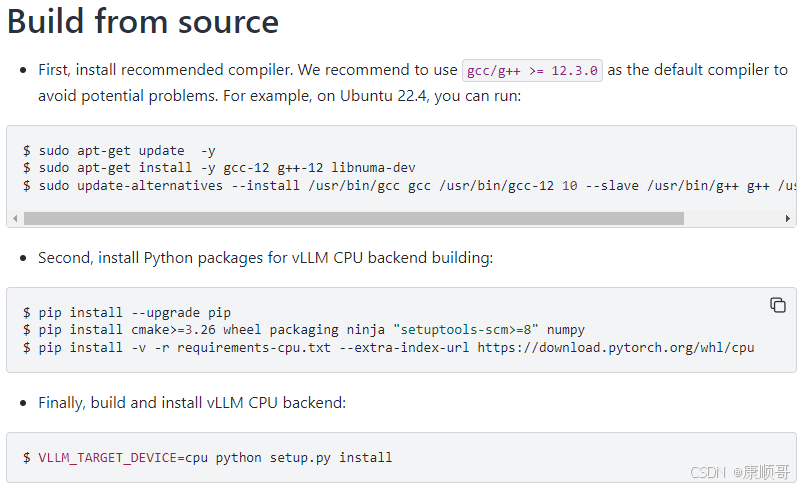The height and width of the screenshot is (488, 802).
Task: Copy the pip install code block
Action: 777,305
